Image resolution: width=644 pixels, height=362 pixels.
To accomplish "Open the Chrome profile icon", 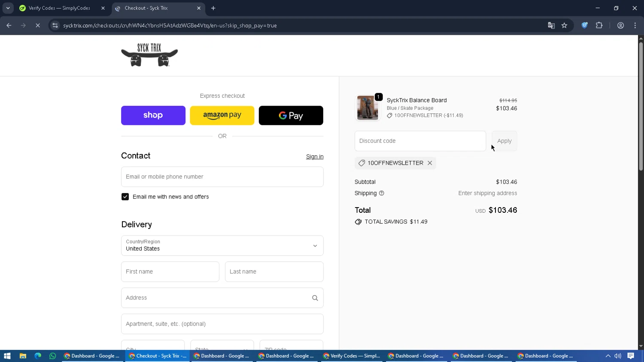I will 620,25.
